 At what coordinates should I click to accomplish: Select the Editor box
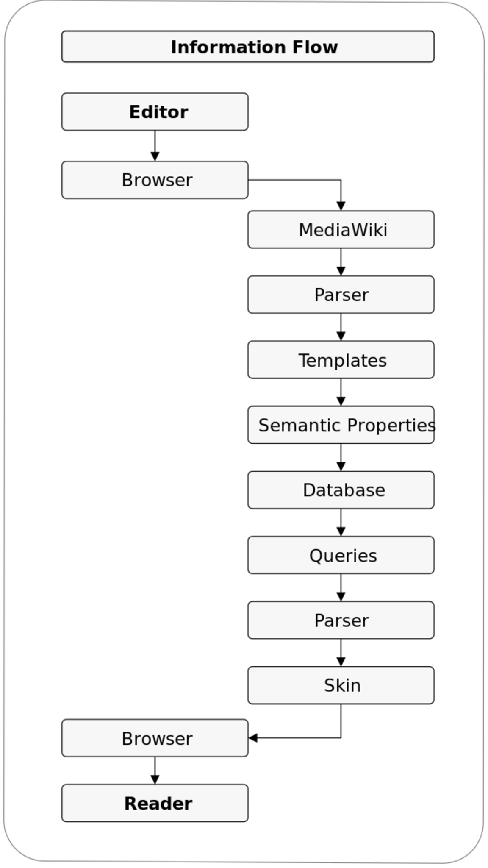pos(155,112)
